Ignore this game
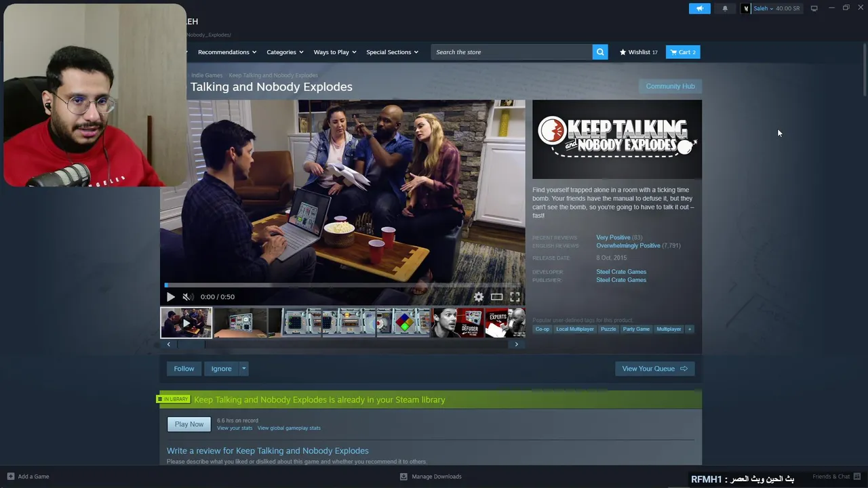 221,369
